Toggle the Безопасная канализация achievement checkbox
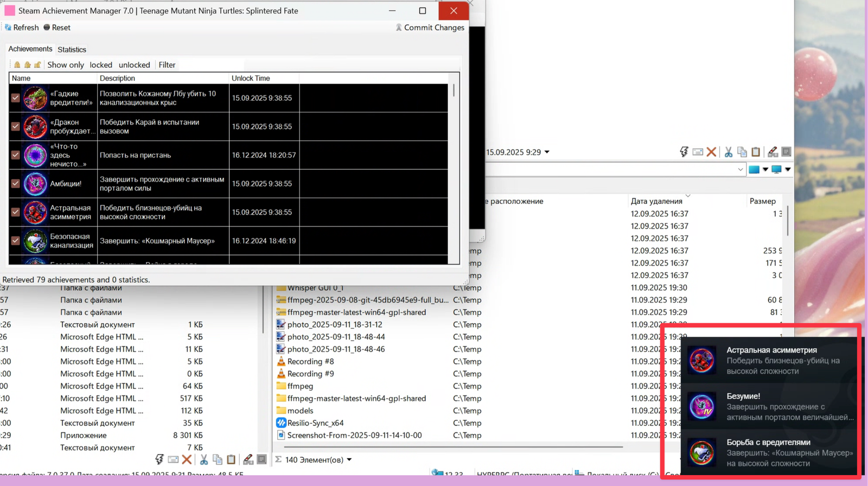Viewport: 868px width, 486px height. tap(15, 241)
